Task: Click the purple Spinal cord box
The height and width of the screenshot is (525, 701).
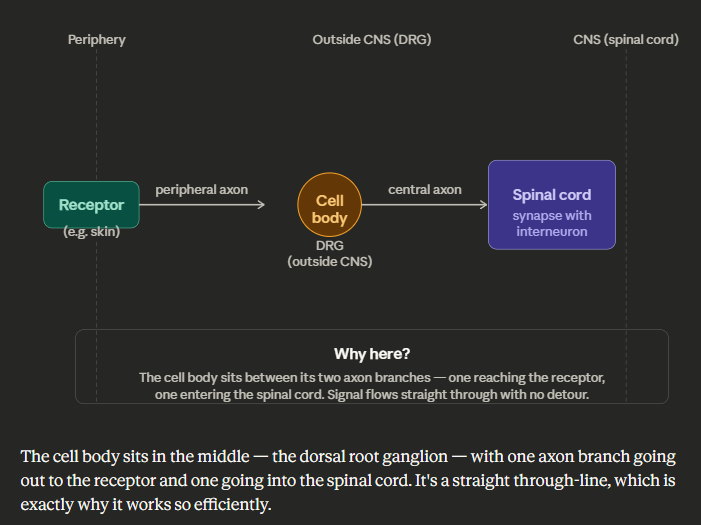Action: click(x=551, y=205)
